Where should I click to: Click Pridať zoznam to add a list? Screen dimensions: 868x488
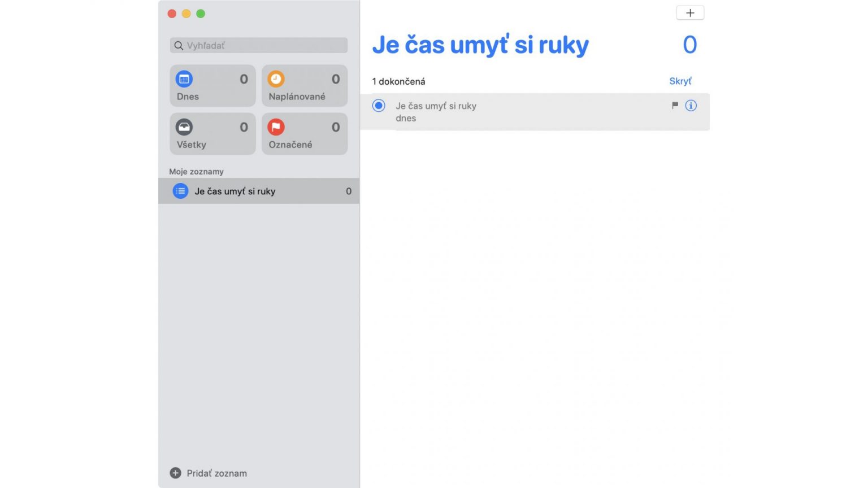pyautogui.click(x=209, y=473)
